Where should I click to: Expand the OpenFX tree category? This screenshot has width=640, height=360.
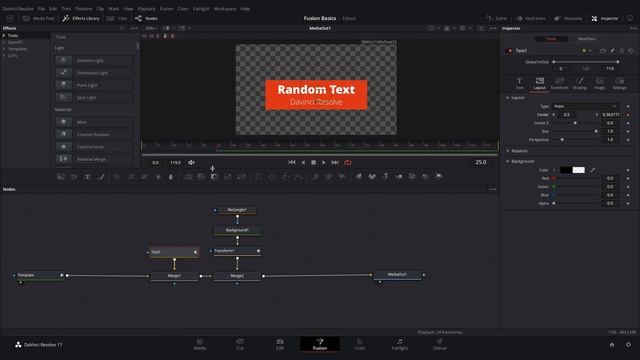pos(4,42)
